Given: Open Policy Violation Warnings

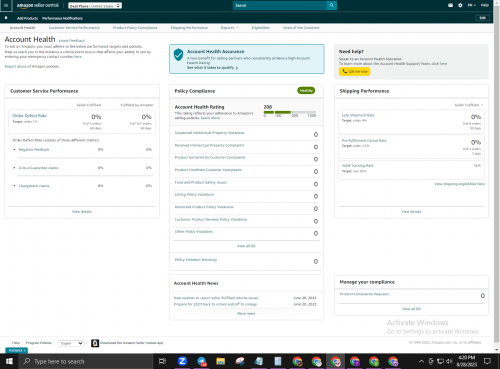Looking at the screenshot, I should (196, 260).
